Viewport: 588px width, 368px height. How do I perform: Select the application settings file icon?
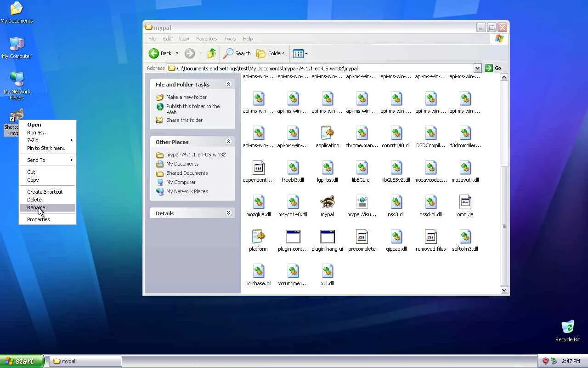(x=327, y=133)
